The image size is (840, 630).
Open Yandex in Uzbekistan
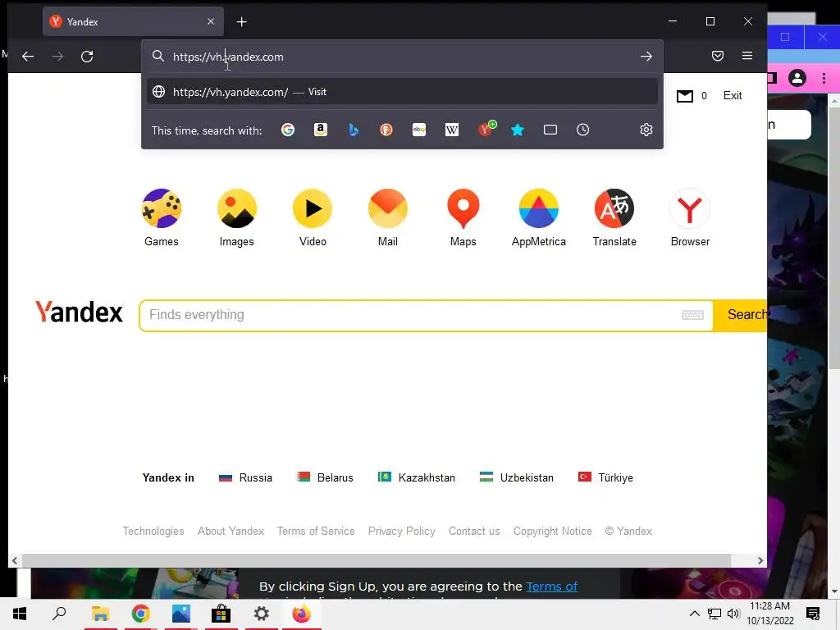(x=517, y=477)
